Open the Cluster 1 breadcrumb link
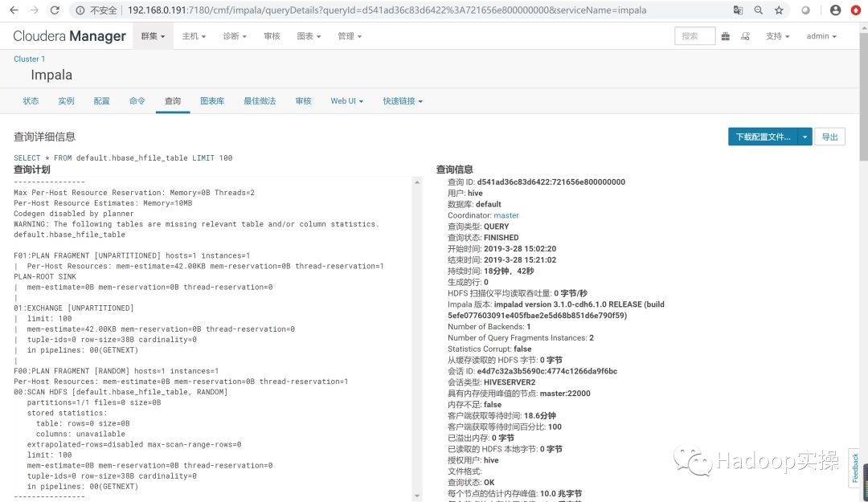This screenshot has width=868, height=502. 30,59
